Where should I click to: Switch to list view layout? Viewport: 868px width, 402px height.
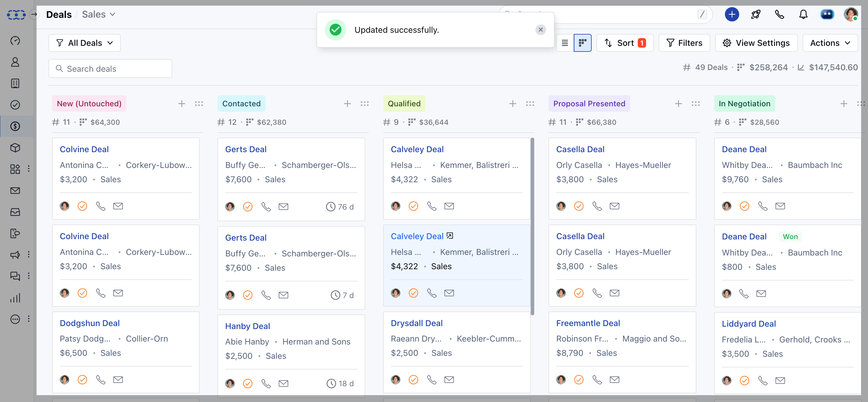tap(565, 43)
